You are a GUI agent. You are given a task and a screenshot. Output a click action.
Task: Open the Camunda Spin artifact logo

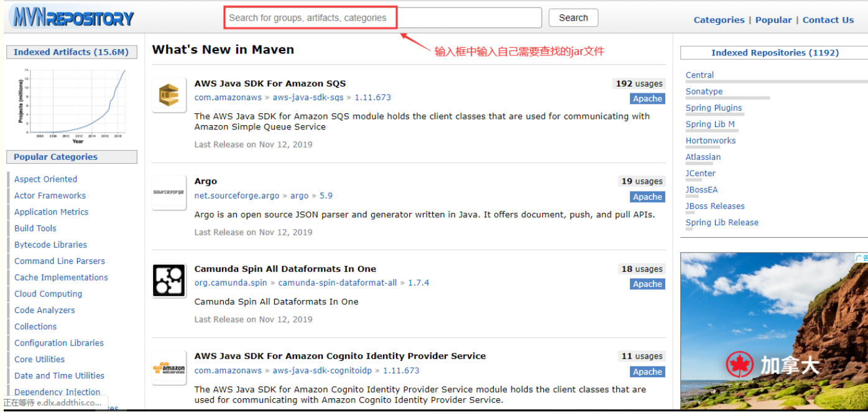(x=169, y=281)
